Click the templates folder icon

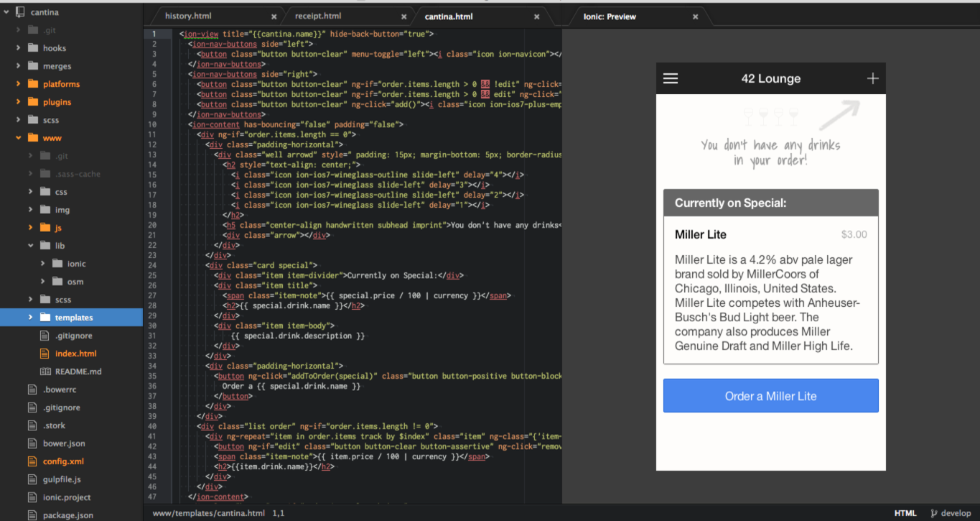(x=45, y=318)
